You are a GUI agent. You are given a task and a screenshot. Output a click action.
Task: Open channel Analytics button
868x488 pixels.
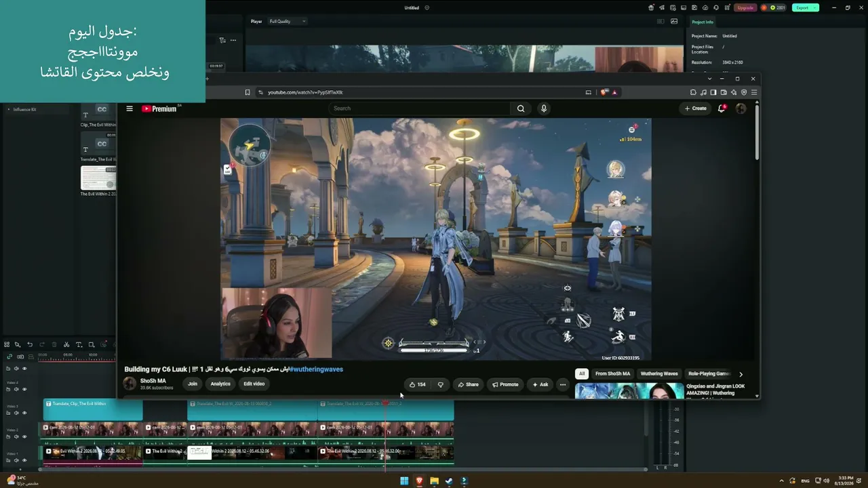click(x=220, y=384)
